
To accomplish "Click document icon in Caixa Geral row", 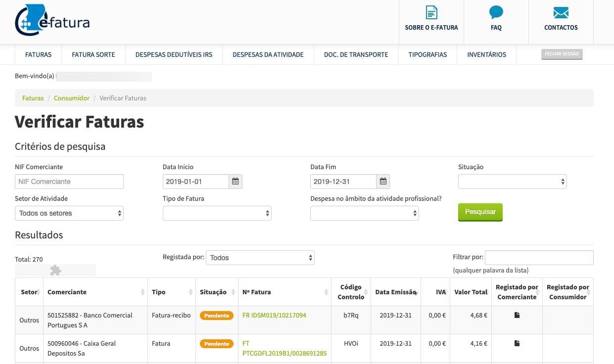I will [517, 343].
